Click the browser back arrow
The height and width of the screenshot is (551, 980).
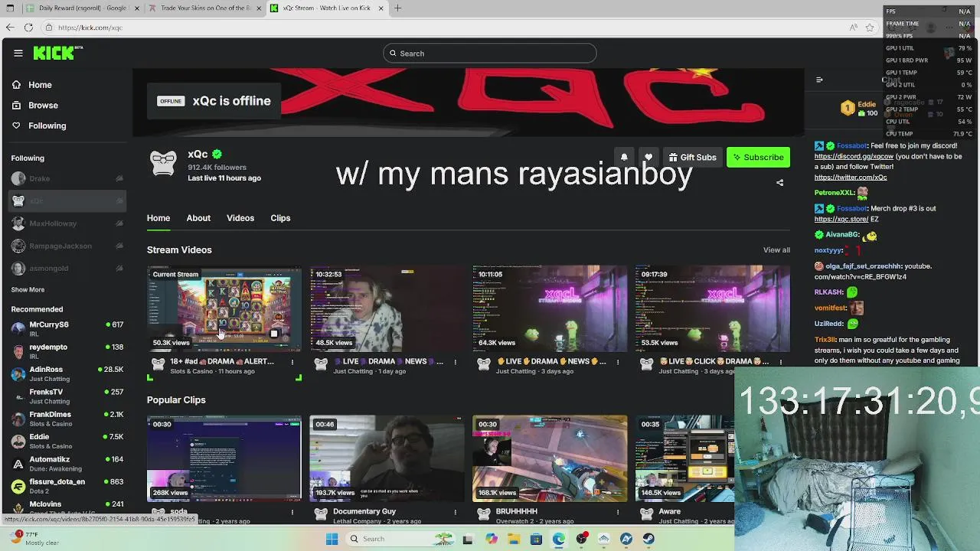tap(9, 28)
